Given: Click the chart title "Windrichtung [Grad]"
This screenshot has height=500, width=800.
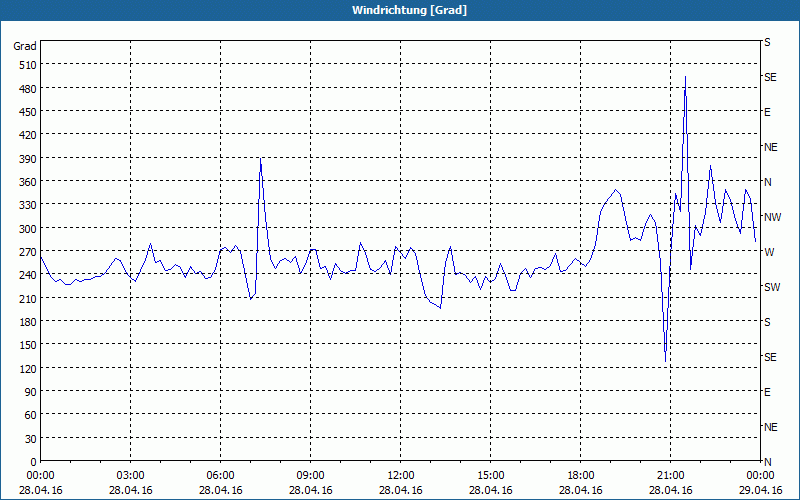Looking at the screenshot, I should [409, 10].
